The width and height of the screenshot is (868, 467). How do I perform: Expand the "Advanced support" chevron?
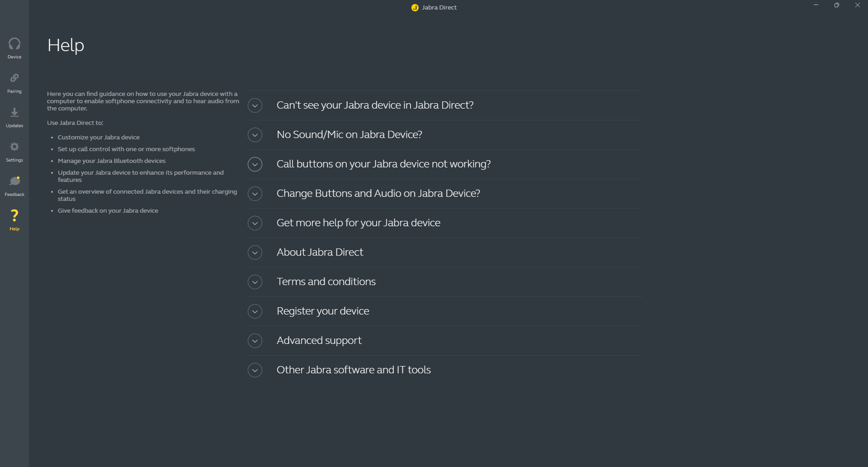pos(255,341)
